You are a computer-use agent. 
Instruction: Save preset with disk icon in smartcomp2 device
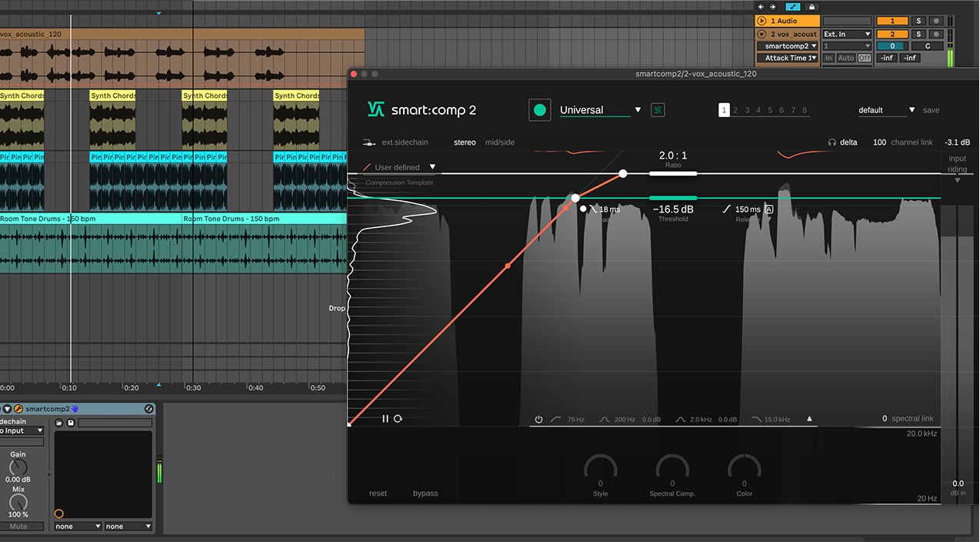pos(71,423)
